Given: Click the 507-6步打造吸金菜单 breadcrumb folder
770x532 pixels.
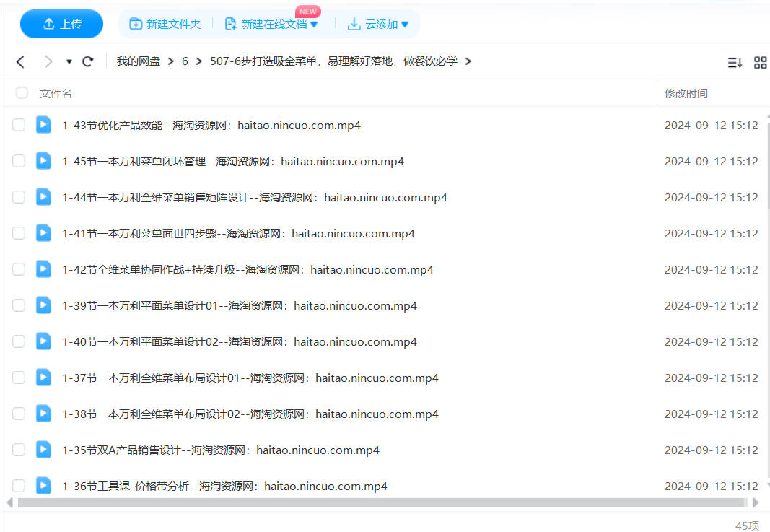Looking at the screenshot, I should tap(333, 61).
